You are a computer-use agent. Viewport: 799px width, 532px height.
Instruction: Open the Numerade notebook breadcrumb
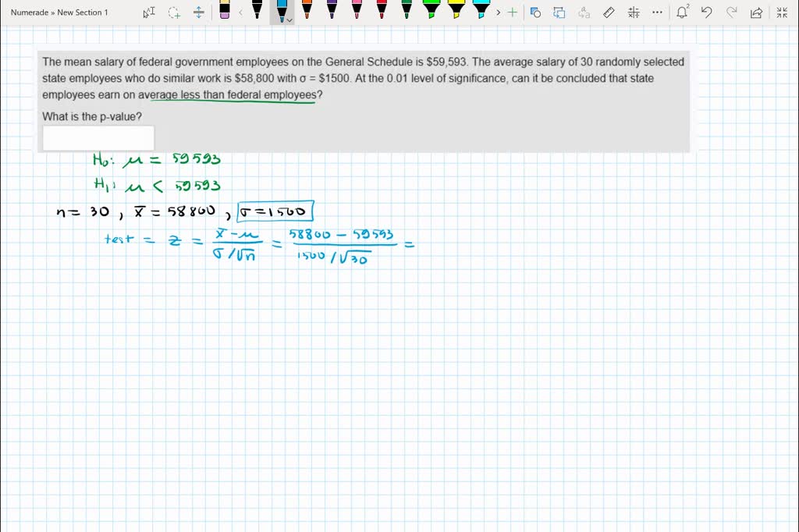(x=30, y=12)
